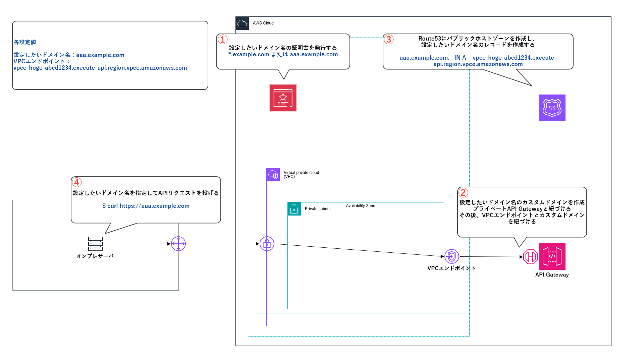Click the Availability Zone label
Viewport: 644px width, 362px height.
click(x=361, y=206)
